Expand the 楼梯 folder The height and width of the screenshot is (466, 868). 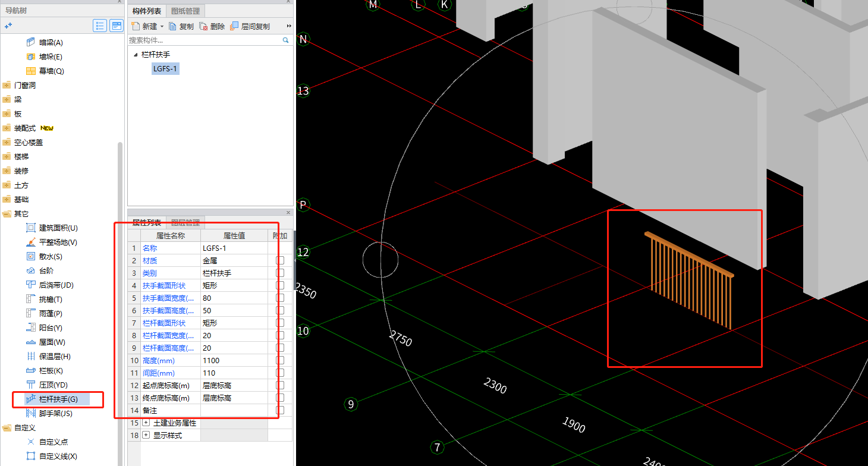coord(7,156)
